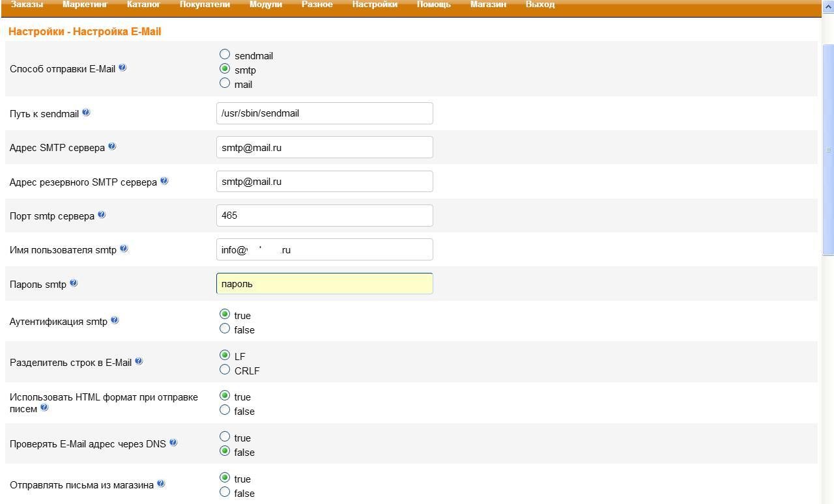
Task: Choose the mail radio option
Action: coord(225,83)
